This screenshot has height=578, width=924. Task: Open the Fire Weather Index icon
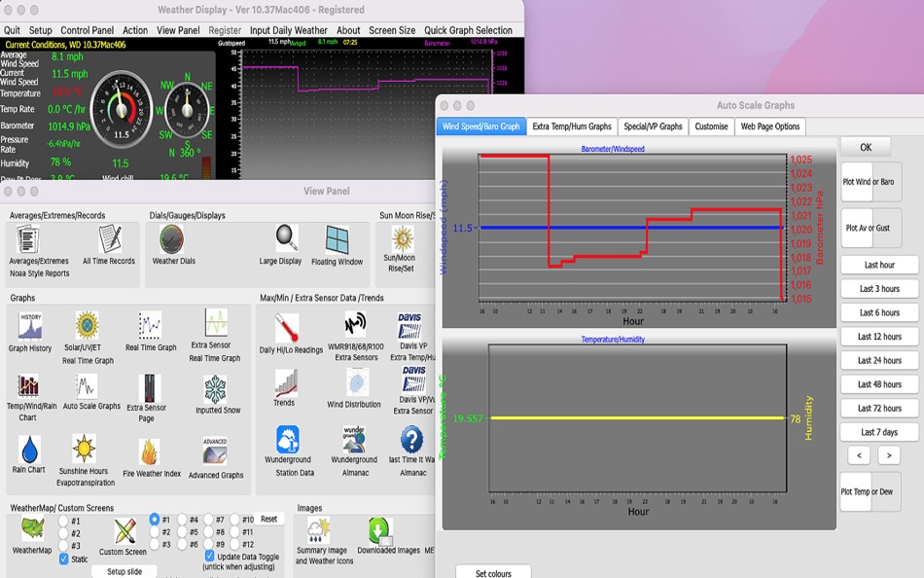(x=149, y=452)
